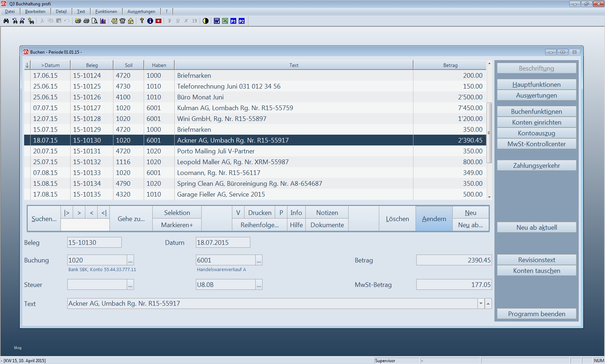This screenshot has width=605, height=364.
Task: Click the print preview magnifier icon
Action: pos(94,21)
